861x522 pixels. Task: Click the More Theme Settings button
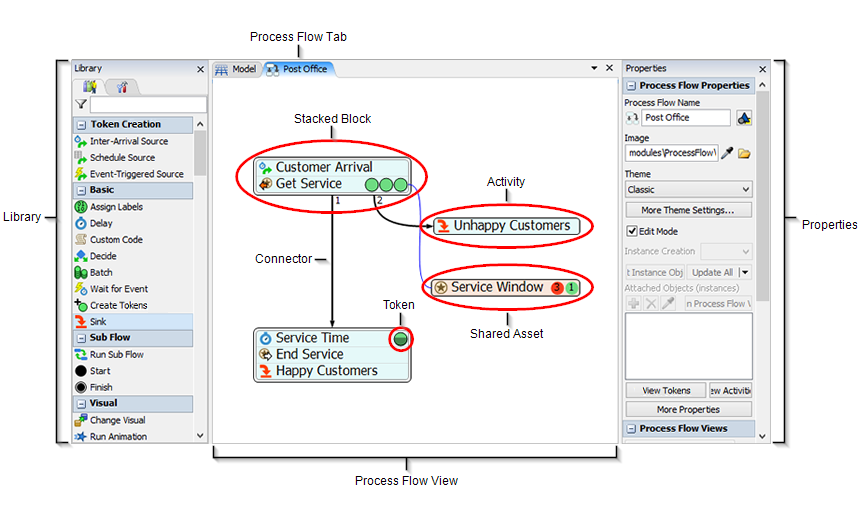[688, 210]
